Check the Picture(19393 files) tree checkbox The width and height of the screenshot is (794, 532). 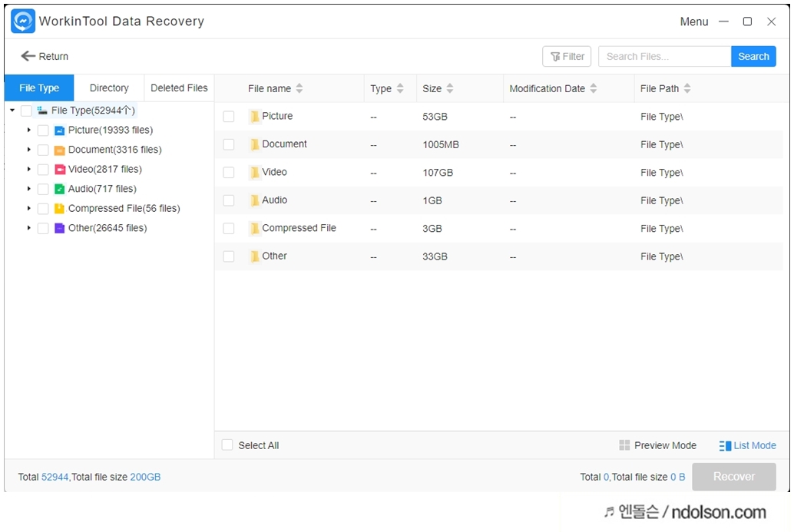coord(43,131)
